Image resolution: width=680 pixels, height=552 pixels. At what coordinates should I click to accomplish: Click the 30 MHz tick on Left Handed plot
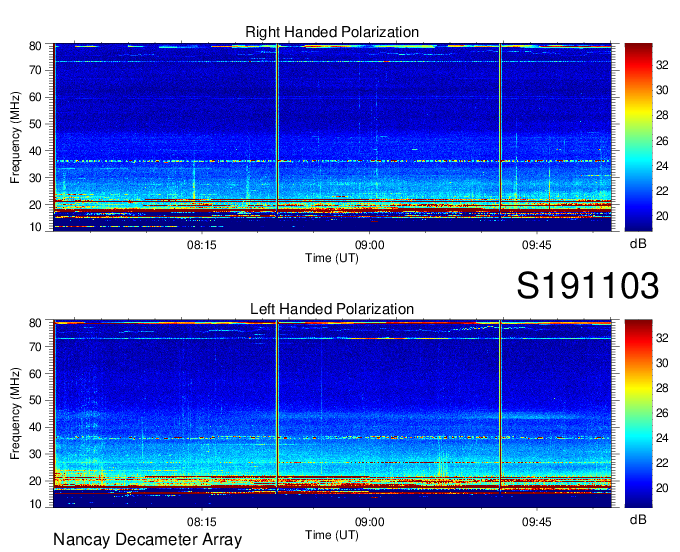coord(35,454)
